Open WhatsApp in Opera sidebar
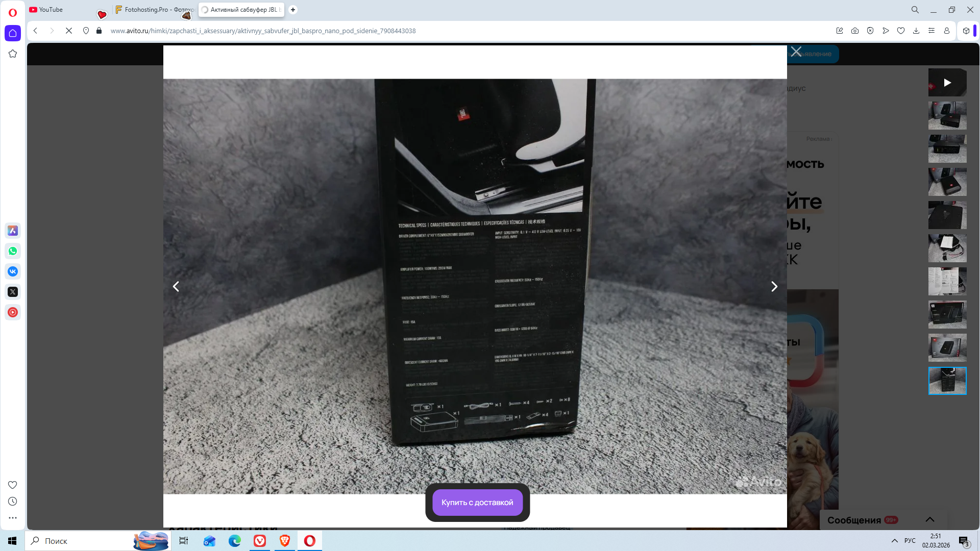980x551 pixels. (x=13, y=251)
